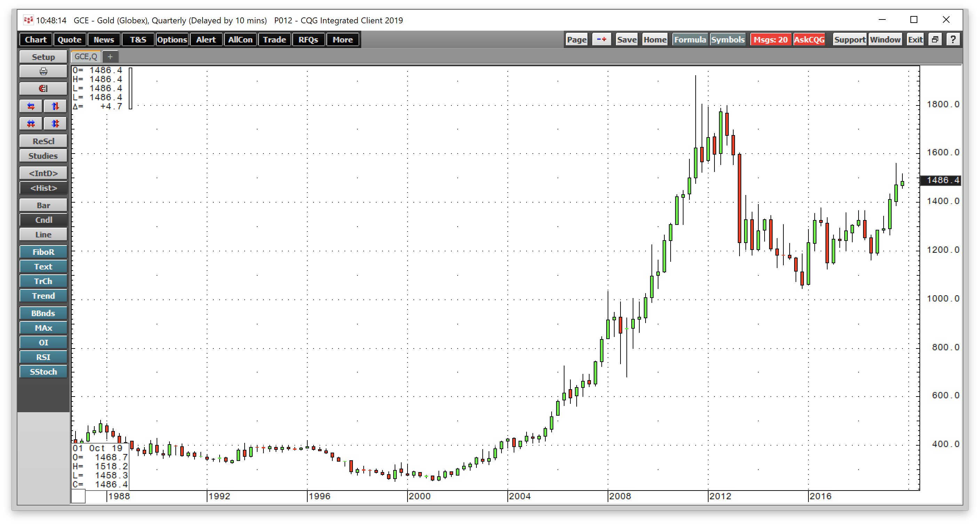
Task: Add the SStoch slow stochastic study
Action: (44, 371)
